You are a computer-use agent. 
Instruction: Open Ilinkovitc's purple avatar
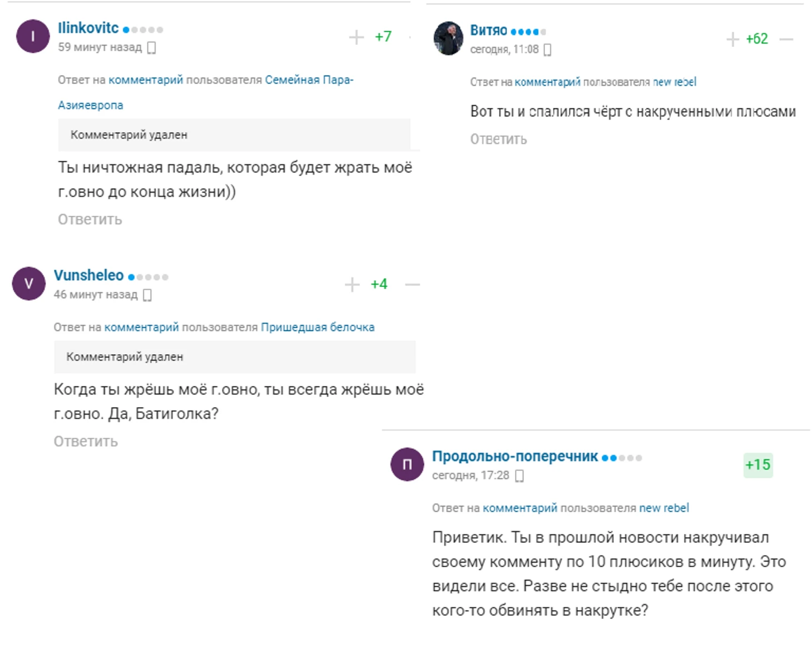point(33,37)
